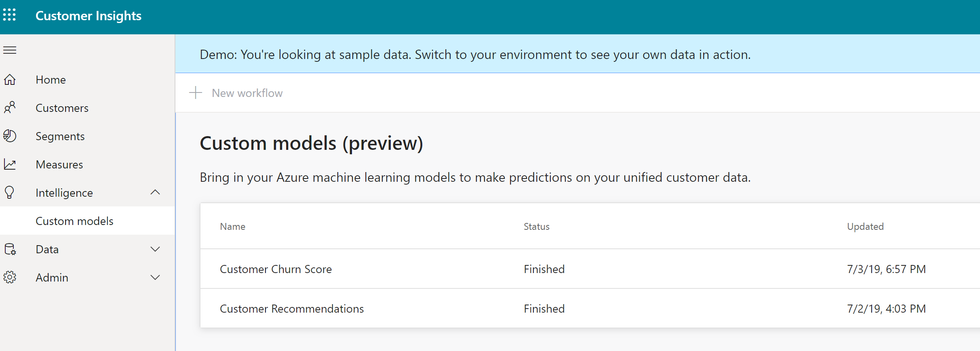980x351 pixels.
Task: Click the Custom models (preview) heading
Action: [312, 143]
